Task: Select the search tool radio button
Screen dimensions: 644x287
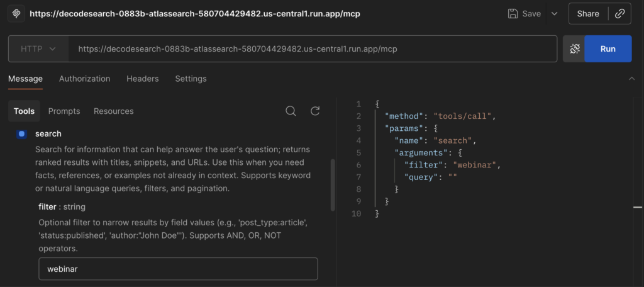Action: pyautogui.click(x=22, y=134)
